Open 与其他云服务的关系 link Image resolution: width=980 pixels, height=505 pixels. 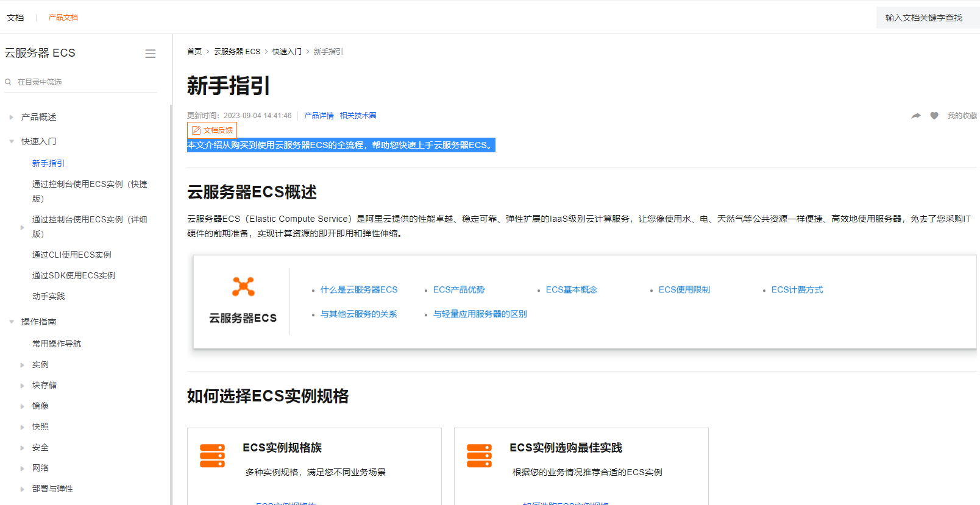359,314
